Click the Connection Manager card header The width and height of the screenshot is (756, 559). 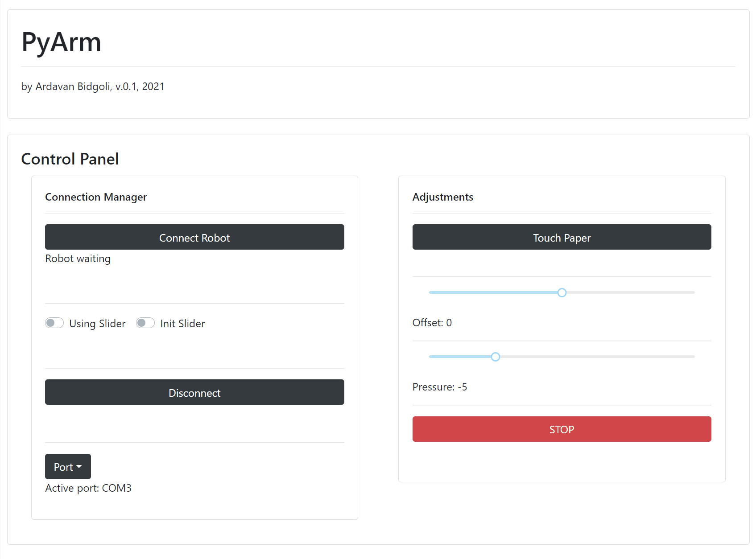tap(96, 197)
